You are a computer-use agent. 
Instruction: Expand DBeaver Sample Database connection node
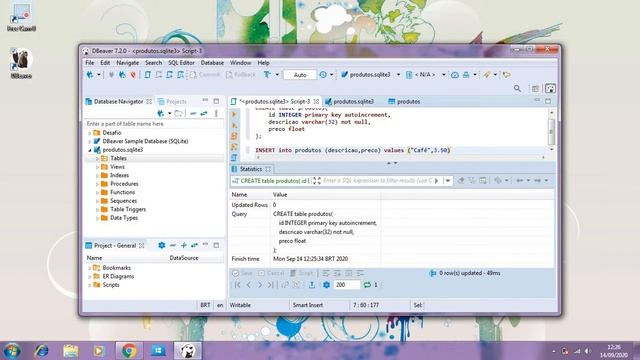[x=89, y=141]
